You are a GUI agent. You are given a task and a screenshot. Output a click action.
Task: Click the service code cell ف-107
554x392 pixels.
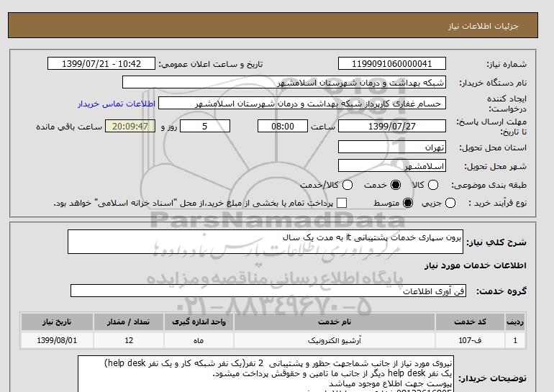tap(470, 340)
